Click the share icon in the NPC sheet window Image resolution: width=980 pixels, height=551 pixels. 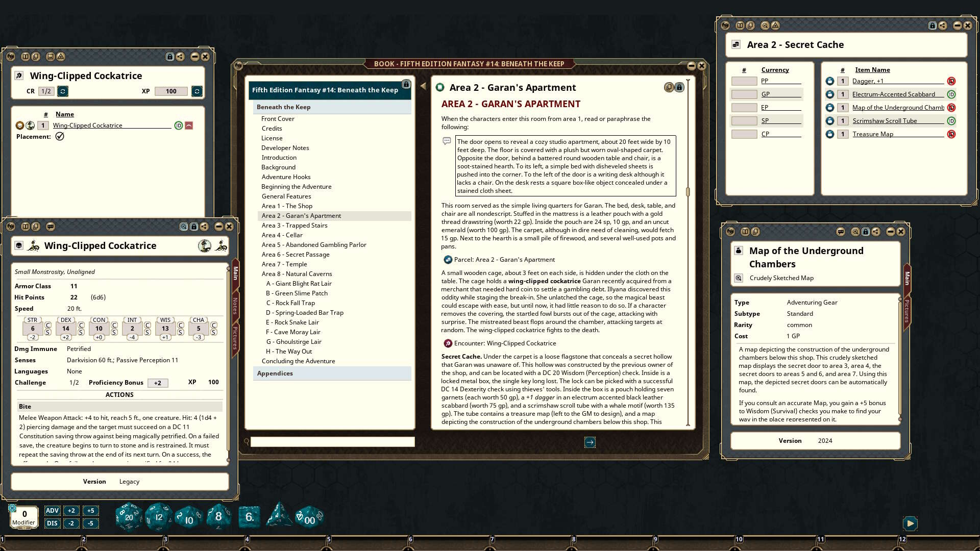coord(204,227)
